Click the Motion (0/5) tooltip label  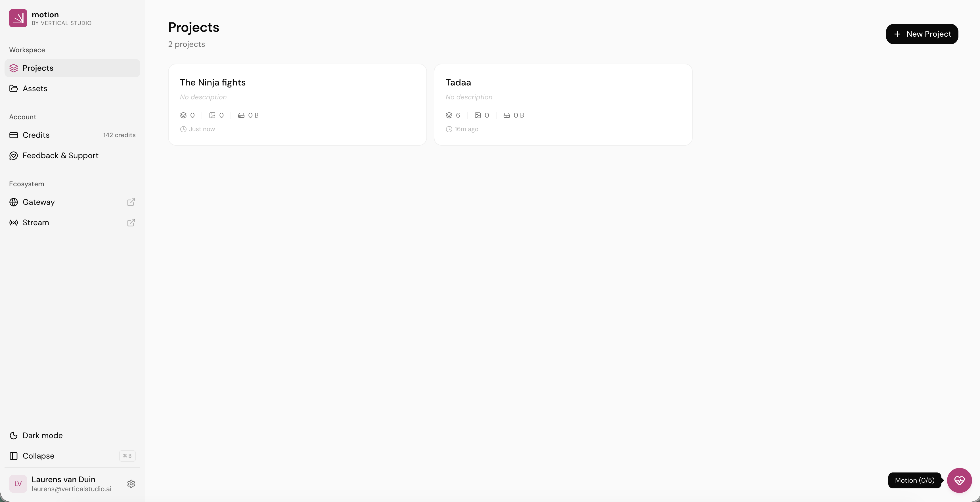click(914, 480)
